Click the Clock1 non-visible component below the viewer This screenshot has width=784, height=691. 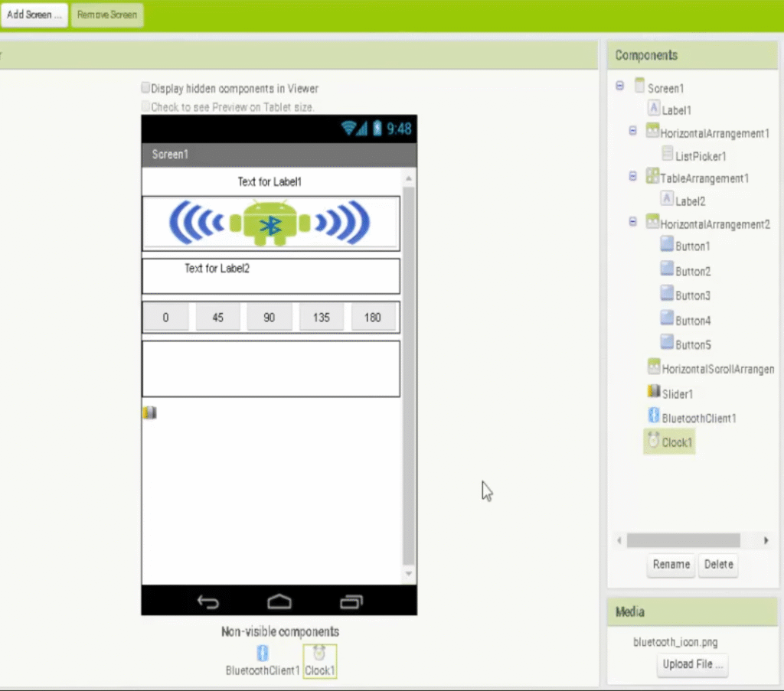pyautogui.click(x=319, y=654)
